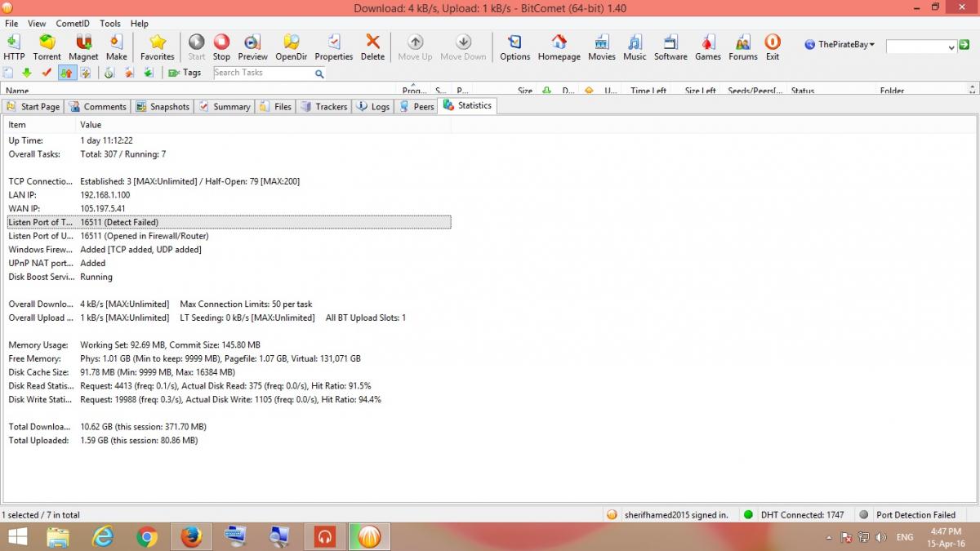The height and width of the screenshot is (551, 980).
Task: Open BitComet Options
Action: 515,47
